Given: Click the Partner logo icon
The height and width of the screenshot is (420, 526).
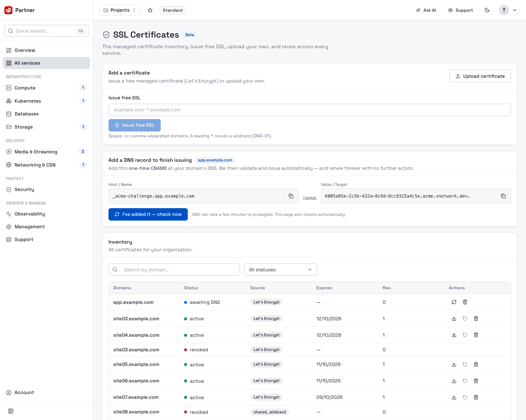Looking at the screenshot, I should click(8, 10).
